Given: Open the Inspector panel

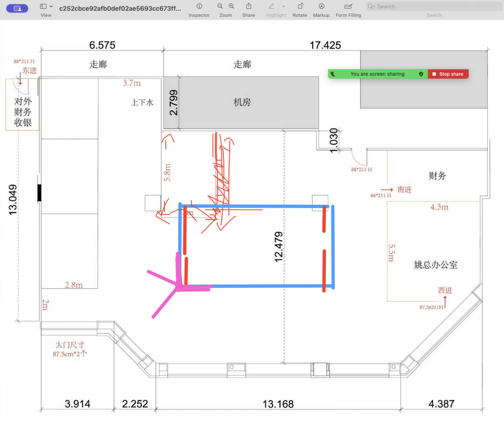Looking at the screenshot, I should (199, 6).
